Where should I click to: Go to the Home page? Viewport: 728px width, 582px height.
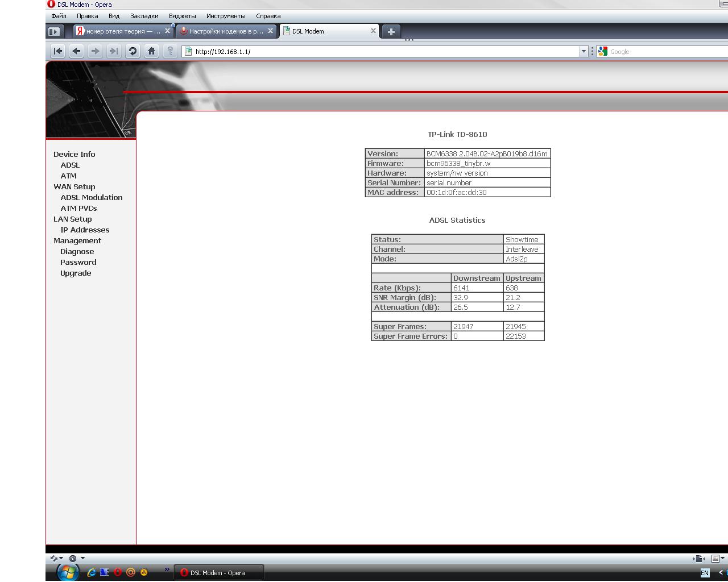coord(151,51)
